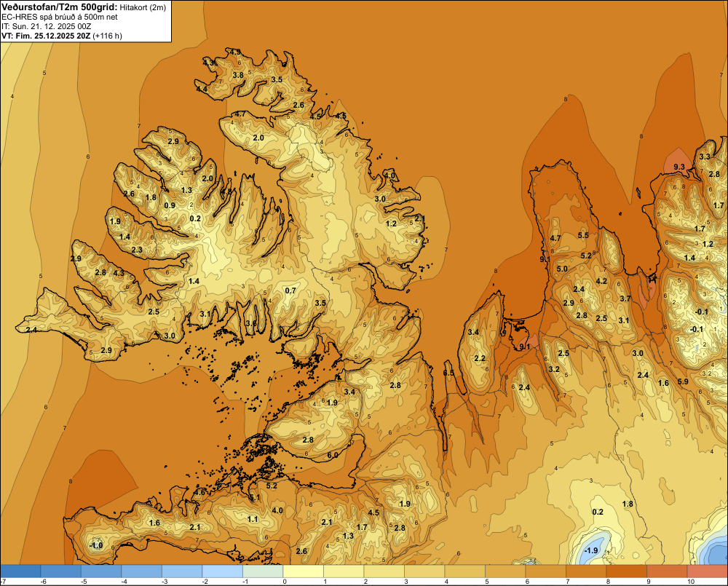728x586 pixels.
Task: Select the legend label -1
Action: click(x=245, y=582)
